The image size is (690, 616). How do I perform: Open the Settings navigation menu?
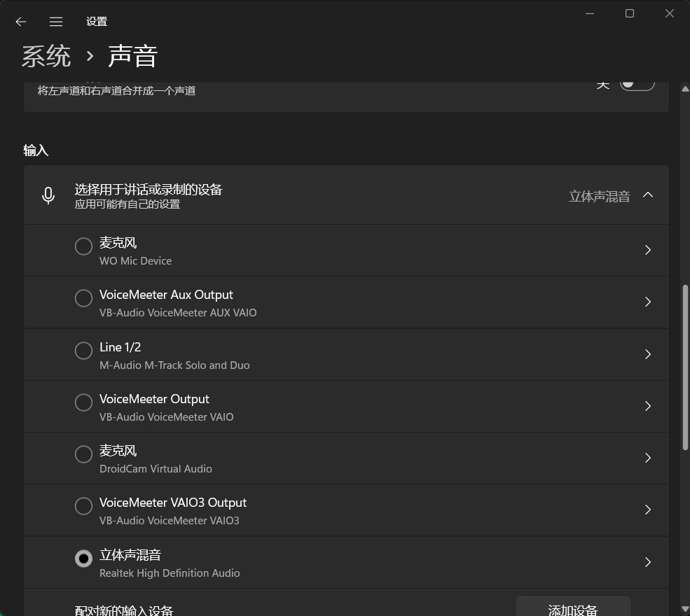pyautogui.click(x=55, y=21)
